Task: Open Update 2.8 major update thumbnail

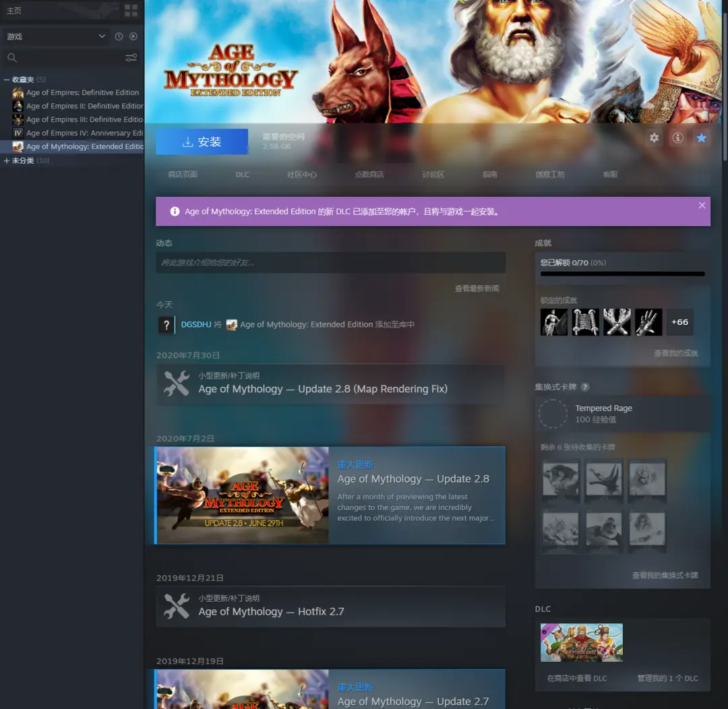Action: (243, 495)
